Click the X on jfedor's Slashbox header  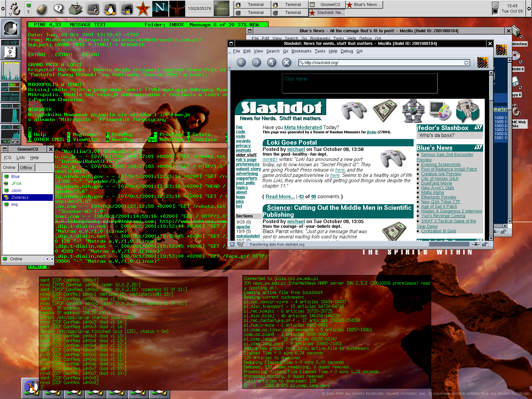(x=478, y=127)
